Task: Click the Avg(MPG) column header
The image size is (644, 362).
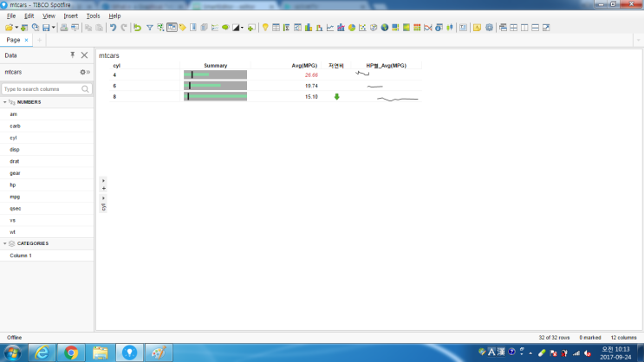Action: pyautogui.click(x=304, y=66)
